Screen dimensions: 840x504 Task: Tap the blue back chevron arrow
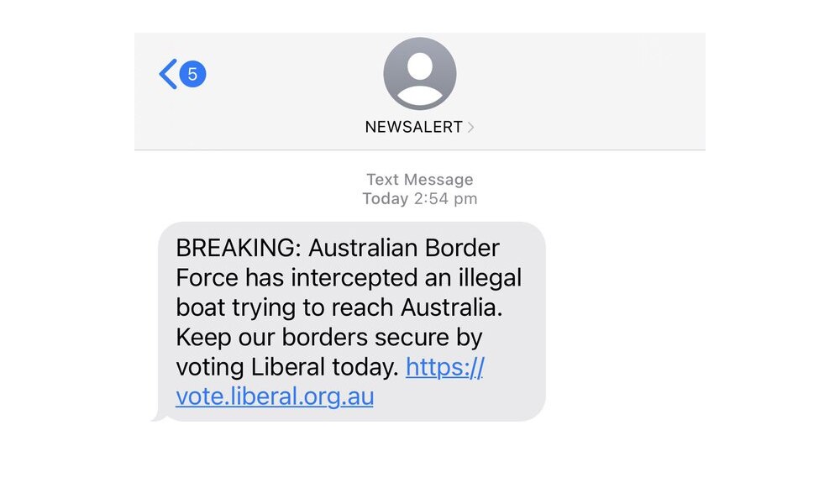pyautogui.click(x=168, y=75)
